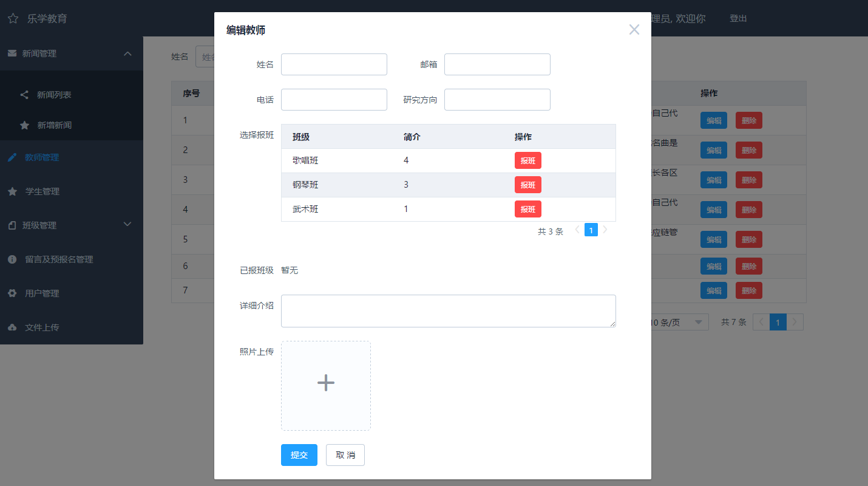Image resolution: width=868 pixels, height=486 pixels.
Task: Click page 1 in the background table pagination
Action: (778, 322)
